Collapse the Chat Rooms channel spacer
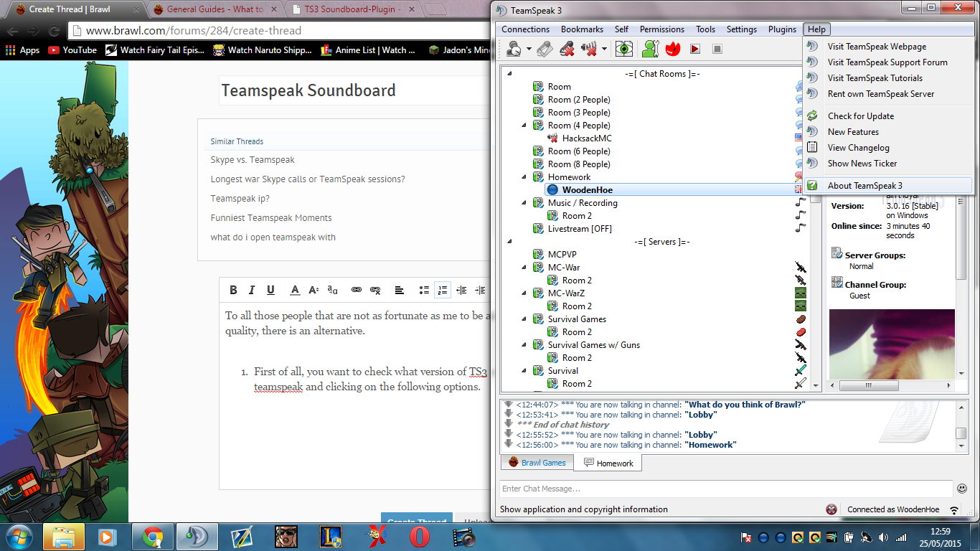Image resolution: width=980 pixels, height=551 pixels. tap(509, 73)
